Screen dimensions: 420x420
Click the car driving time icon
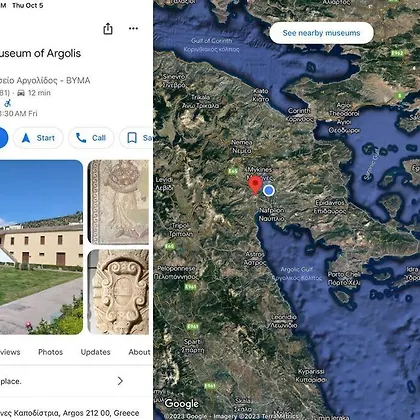point(21,93)
